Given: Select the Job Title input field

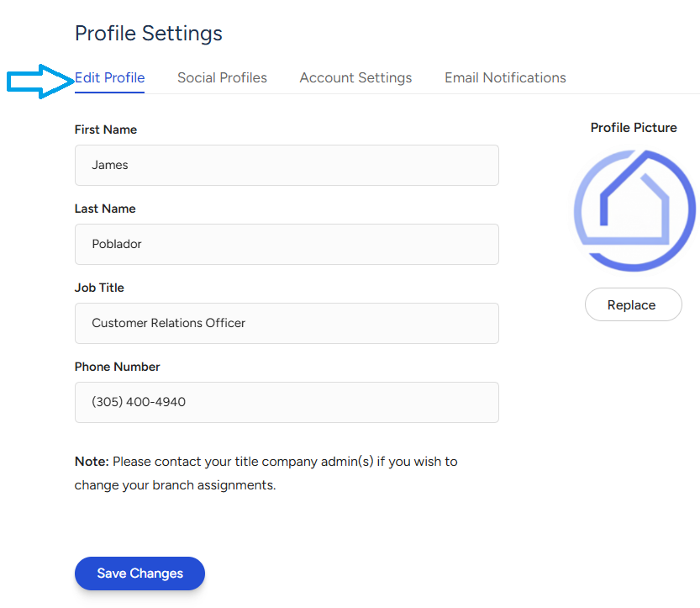Looking at the screenshot, I should (x=287, y=324).
